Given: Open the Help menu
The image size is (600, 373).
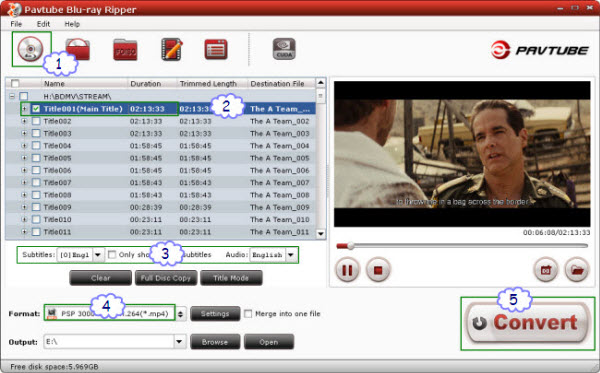Looking at the screenshot, I should point(72,24).
